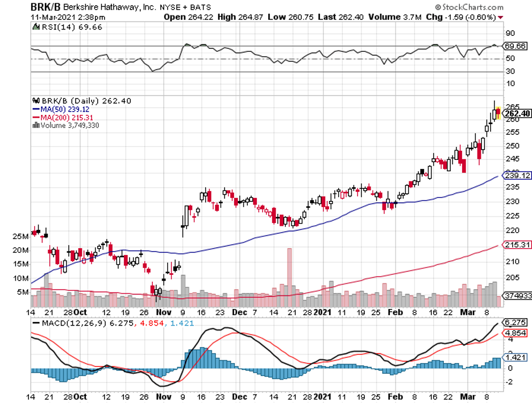Click the volume bars icon in the legend
The image size is (532, 404).
(x=36, y=125)
